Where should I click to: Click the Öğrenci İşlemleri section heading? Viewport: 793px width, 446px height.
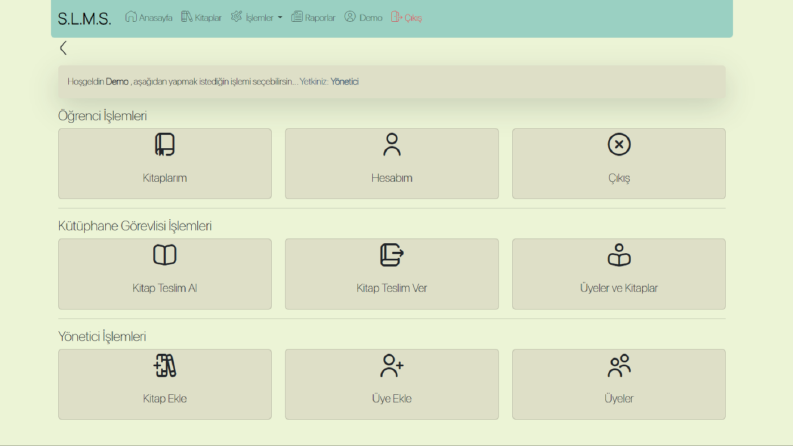102,116
